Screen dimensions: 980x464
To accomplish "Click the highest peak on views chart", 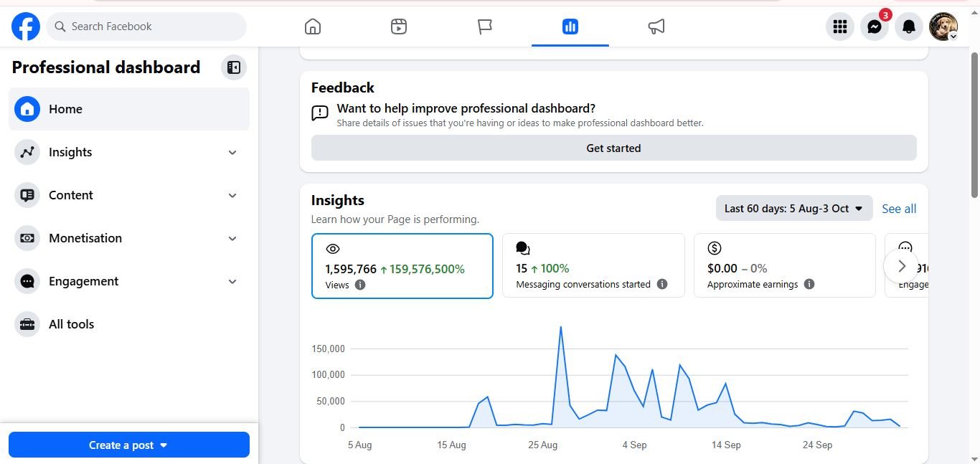I will (x=560, y=328).
